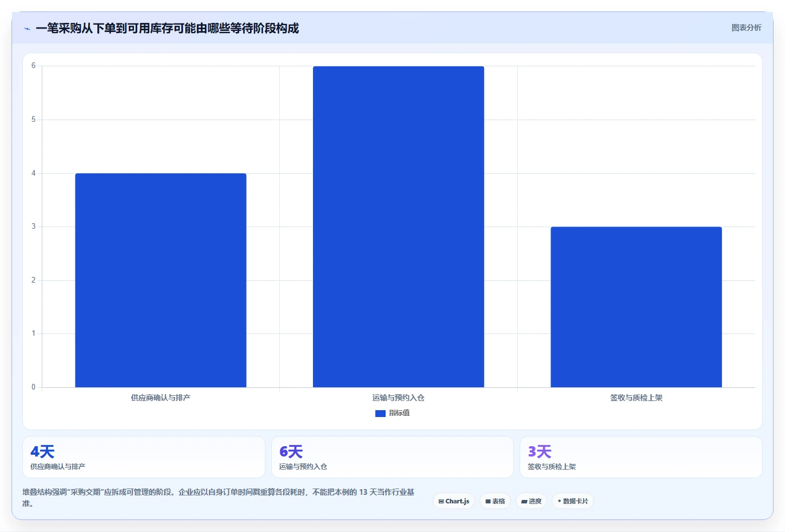
Task: Click the 进度 tag chip
Action: (531, 501)
